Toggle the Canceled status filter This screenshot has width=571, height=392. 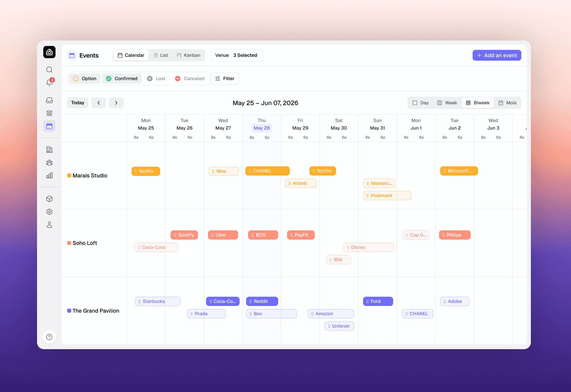[190, 78]
